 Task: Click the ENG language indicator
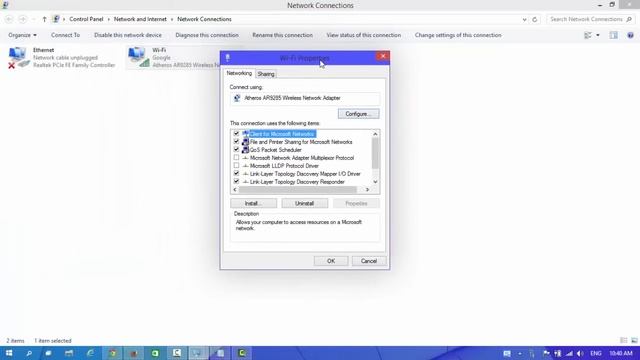pyautogui.click(x=596, y=353)
